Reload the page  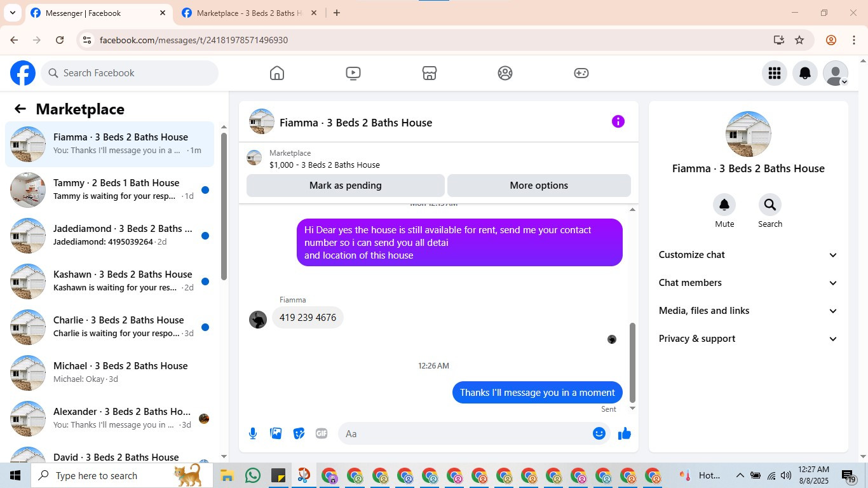pyautogui.click(x=60, y=40)
